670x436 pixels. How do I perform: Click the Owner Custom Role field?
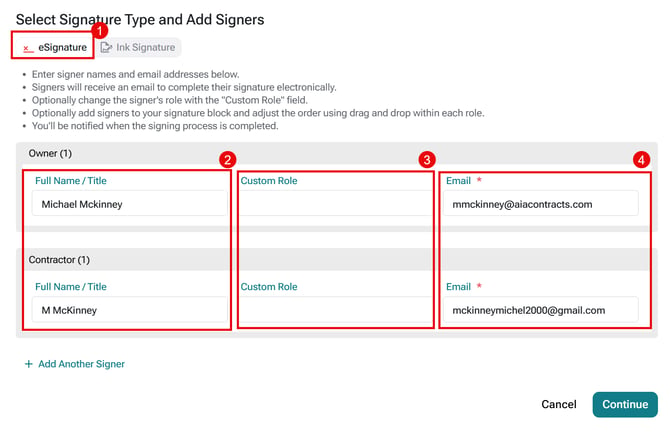click(x=335, y=204)
